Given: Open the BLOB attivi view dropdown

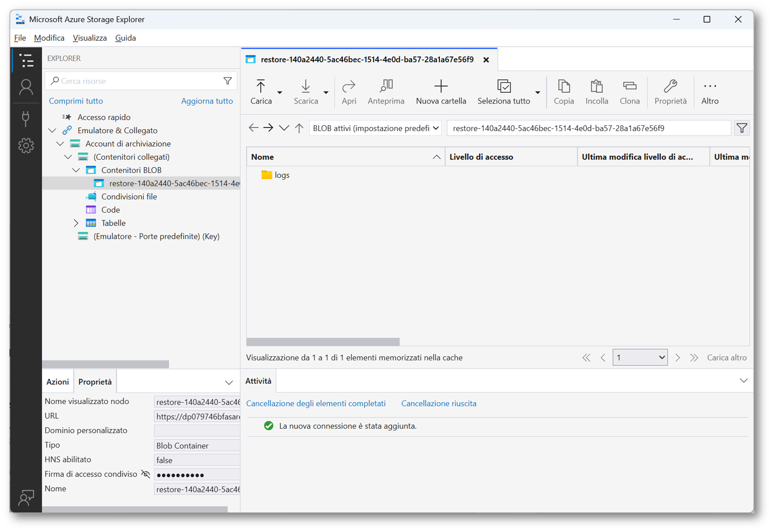Looking at the screenshot, I should coord(375,128).
